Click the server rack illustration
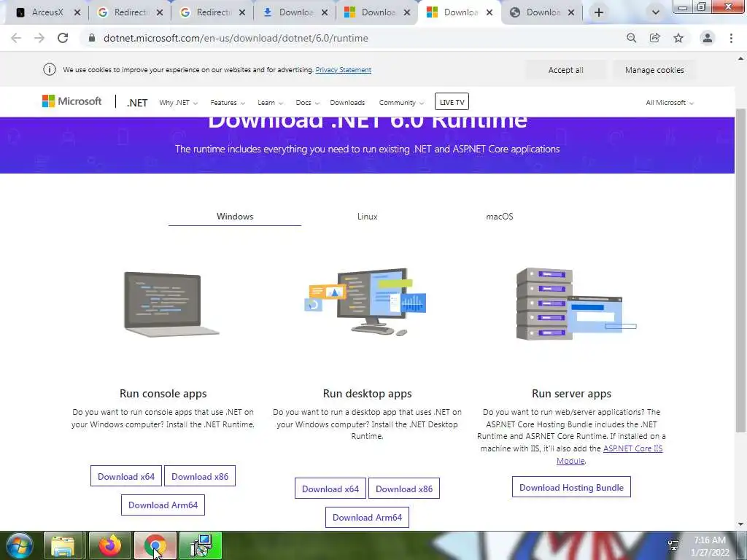Screen dimensions: 747x560 [x=576, y=304]
